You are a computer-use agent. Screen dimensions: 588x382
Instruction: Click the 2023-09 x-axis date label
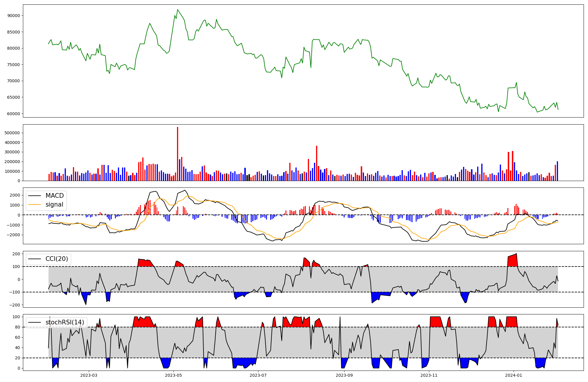344,375
